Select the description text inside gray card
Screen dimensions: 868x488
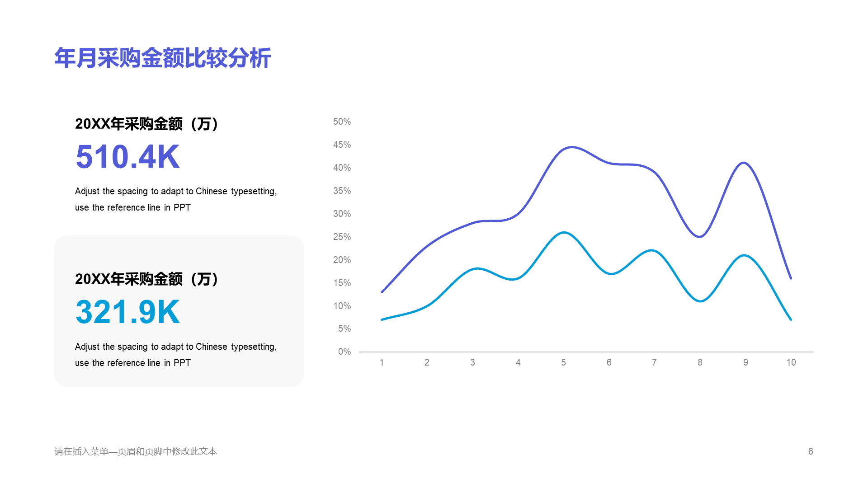176,355
